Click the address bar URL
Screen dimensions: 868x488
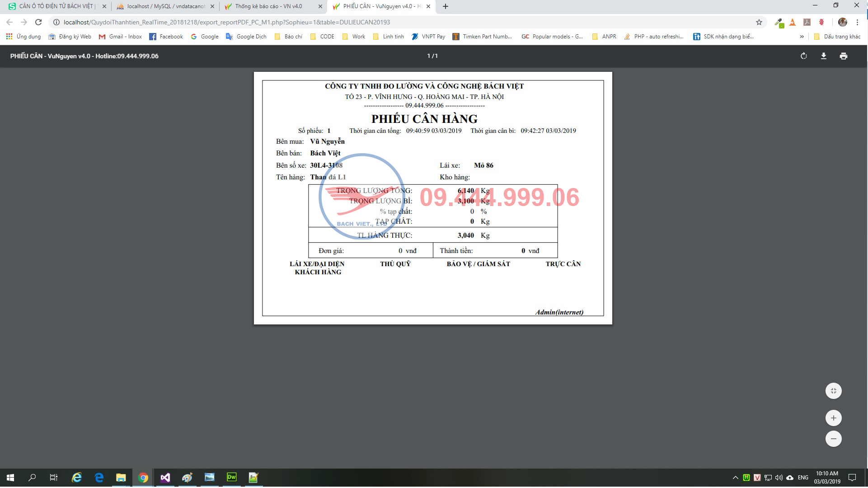coord(226,22)
